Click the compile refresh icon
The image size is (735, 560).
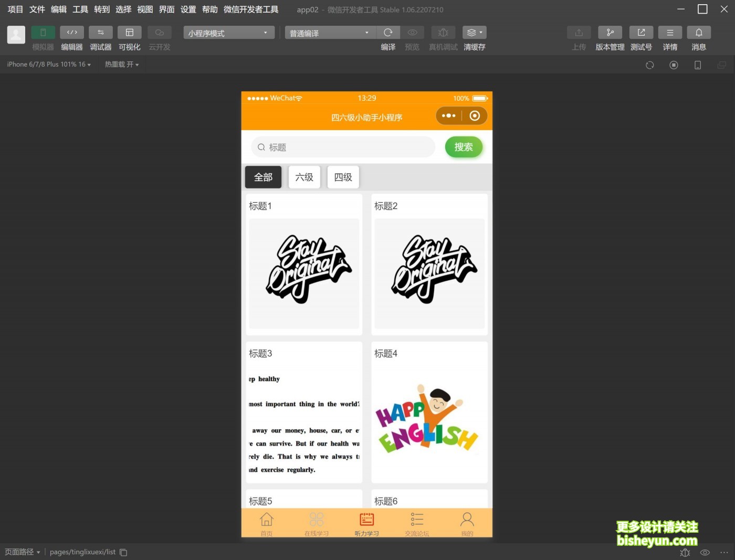coord(388,33)
